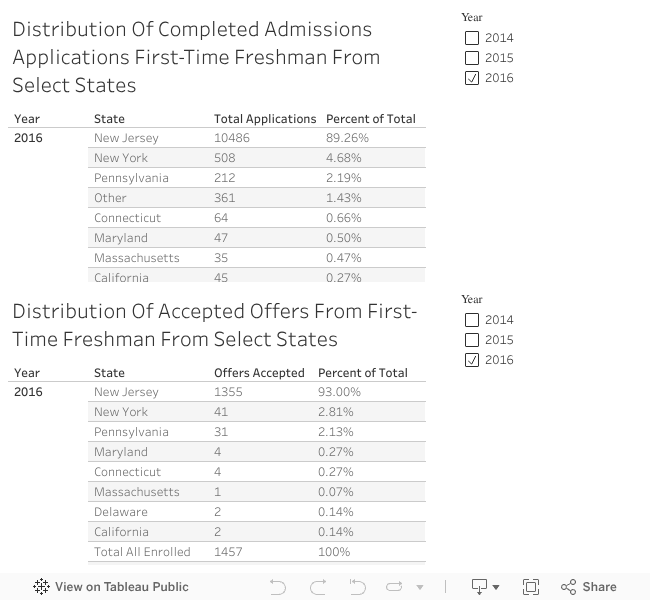Open the dropdown arrow next to Download icon
Screen dimensions: 650x600
click(496, 588)
